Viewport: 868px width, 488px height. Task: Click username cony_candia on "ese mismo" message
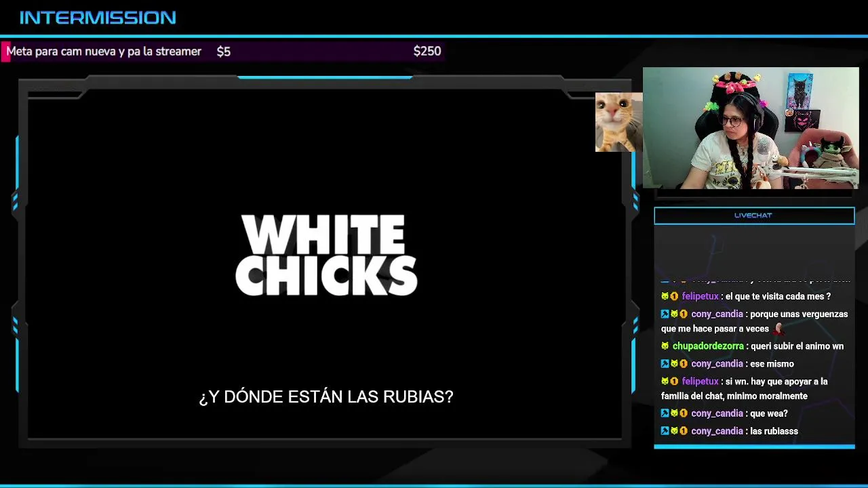coord(717,363)
